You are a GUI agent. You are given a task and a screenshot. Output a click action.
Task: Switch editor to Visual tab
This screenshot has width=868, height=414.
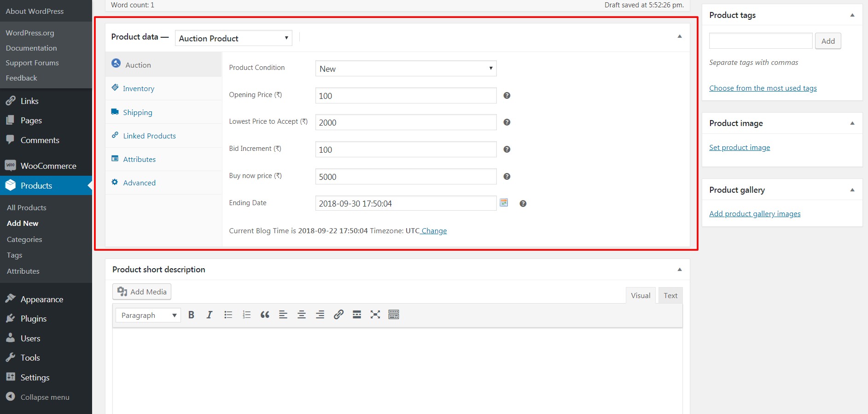(x=641, y=295)
